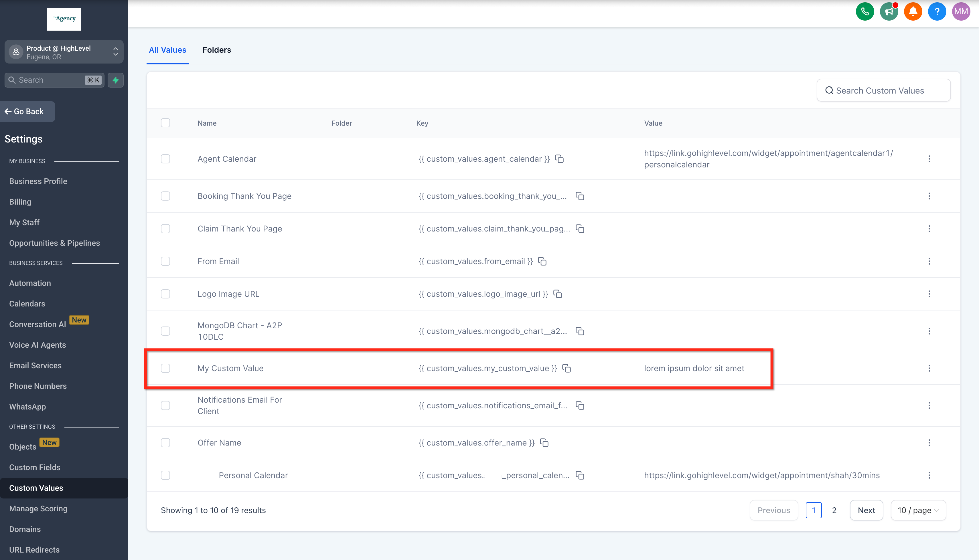Image resolution: width=979 pixels, height=560 pixels.
Task: Switch to the Folders tab
Action: click(x=217, y=50)
